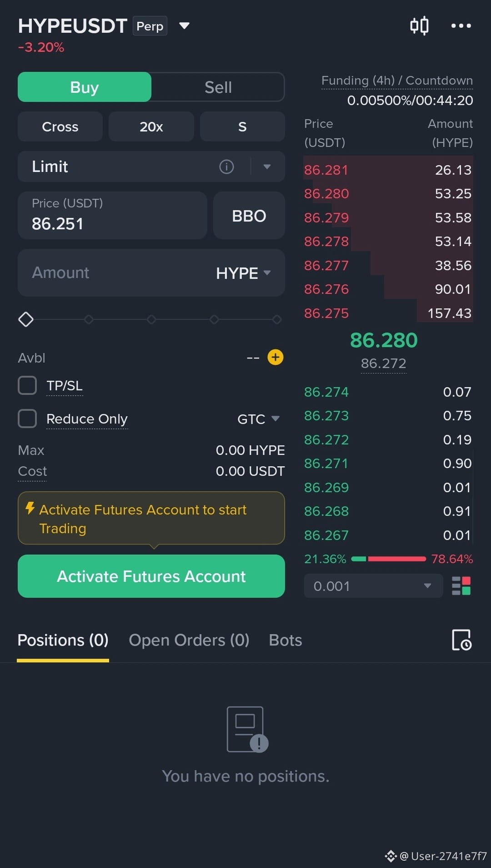This screenshot has width=491, height=868.
Task: Open the 0.001 price precision dropdown
Action: [373, 586]
